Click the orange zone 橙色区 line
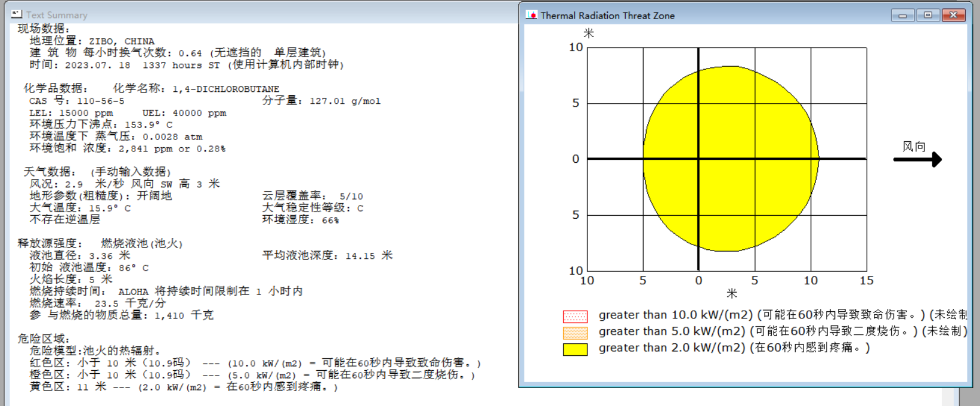This screenshot has height=406, width=980. tap(252, 375)
